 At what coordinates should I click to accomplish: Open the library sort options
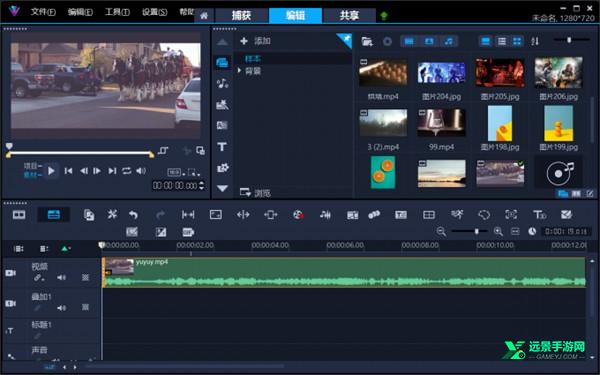[535, 41]
